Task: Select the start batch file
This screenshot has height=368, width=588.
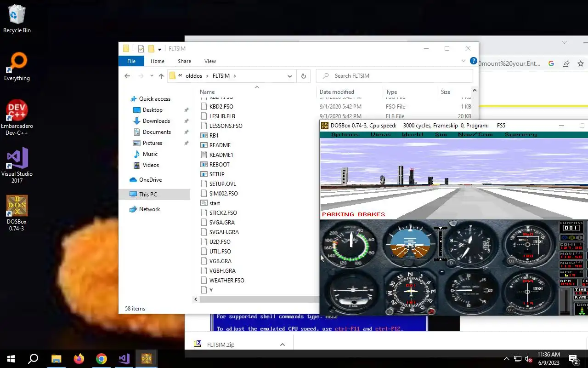Action: click(215, 203)
